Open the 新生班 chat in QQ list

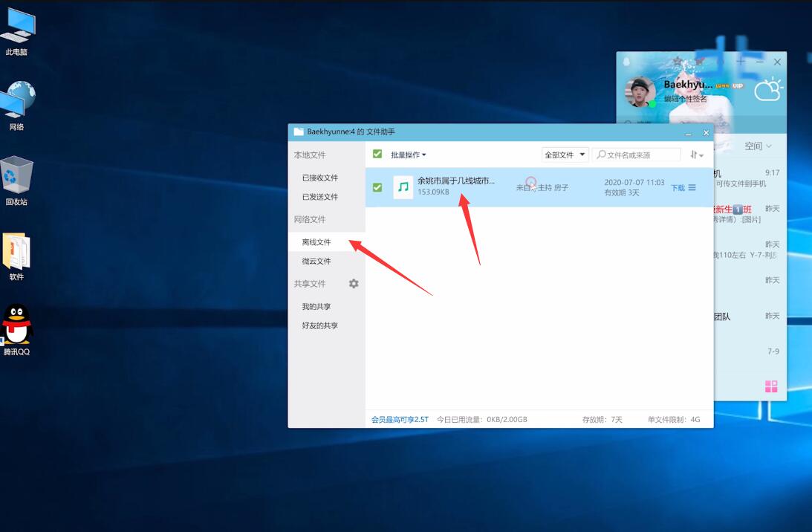click(750, 214)
